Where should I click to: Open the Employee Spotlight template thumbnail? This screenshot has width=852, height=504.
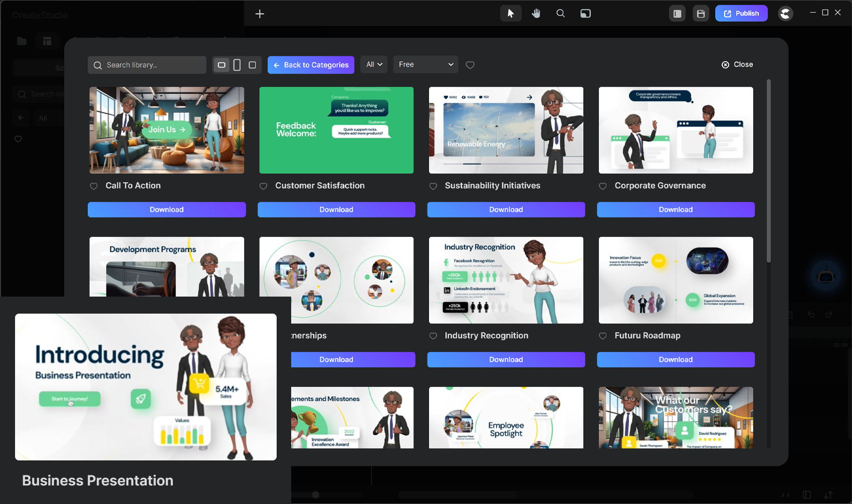[x=506, y=417]
